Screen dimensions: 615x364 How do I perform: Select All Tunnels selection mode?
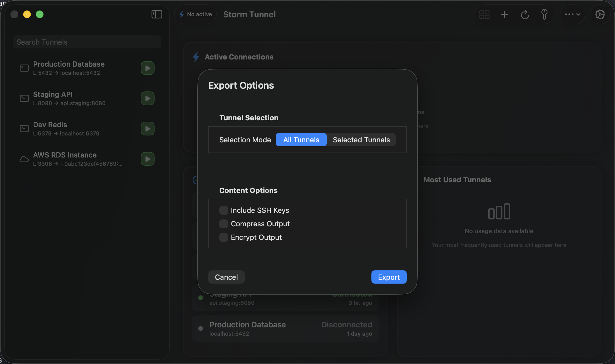(301, 140)
